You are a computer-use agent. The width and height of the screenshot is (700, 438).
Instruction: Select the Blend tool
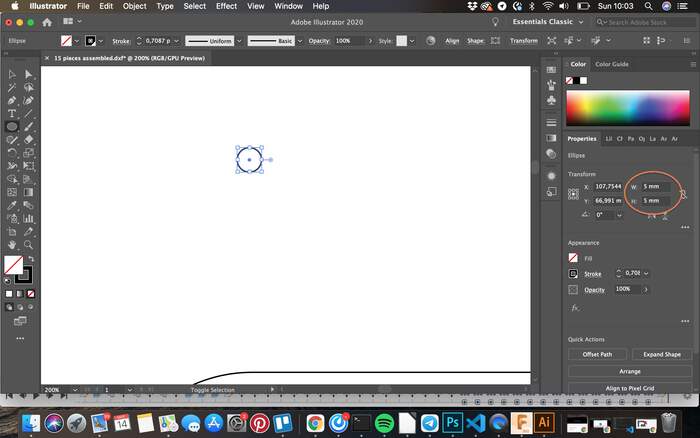pos(29,205)
